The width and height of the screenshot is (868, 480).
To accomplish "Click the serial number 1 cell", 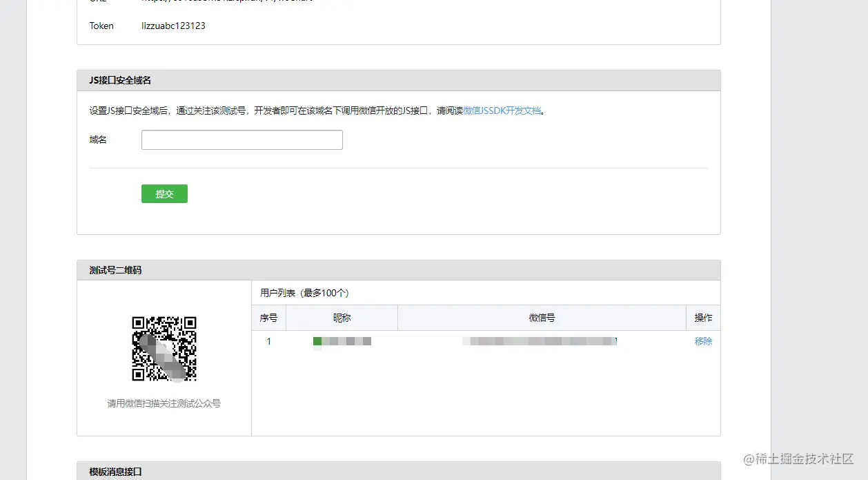I will pos(268,341).
